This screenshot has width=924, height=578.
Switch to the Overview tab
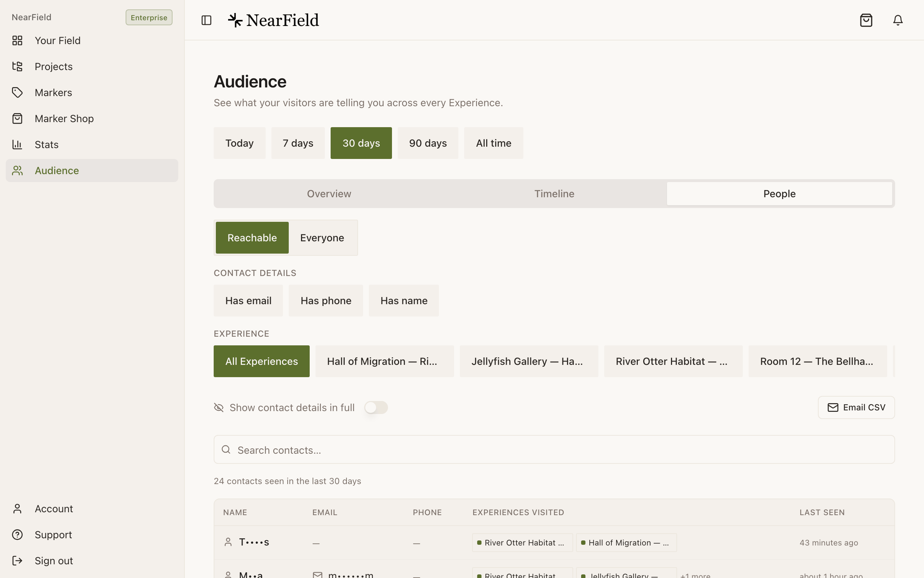[x=329, y=194]
